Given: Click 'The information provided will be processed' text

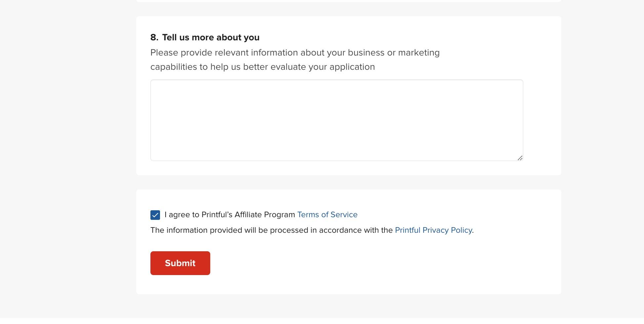Looking at the screenshot, I should pos(229,230).
